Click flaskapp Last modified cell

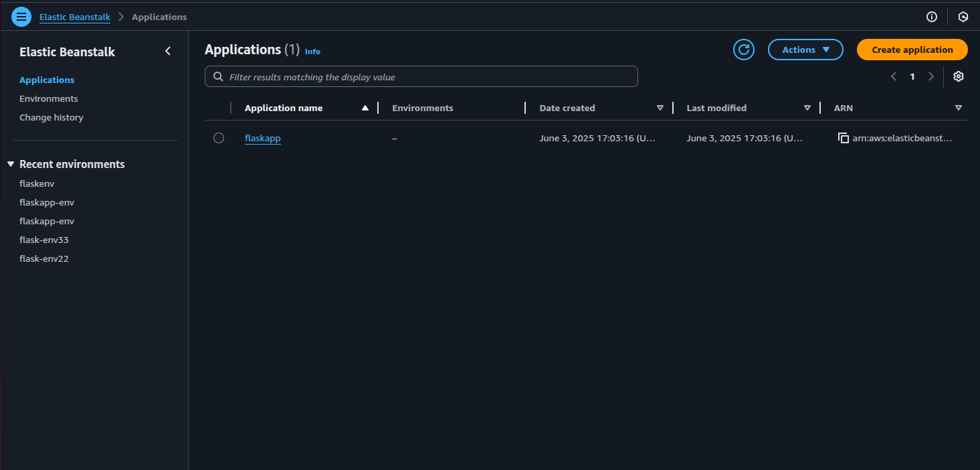pyautogui.click(x=745, y=138)
